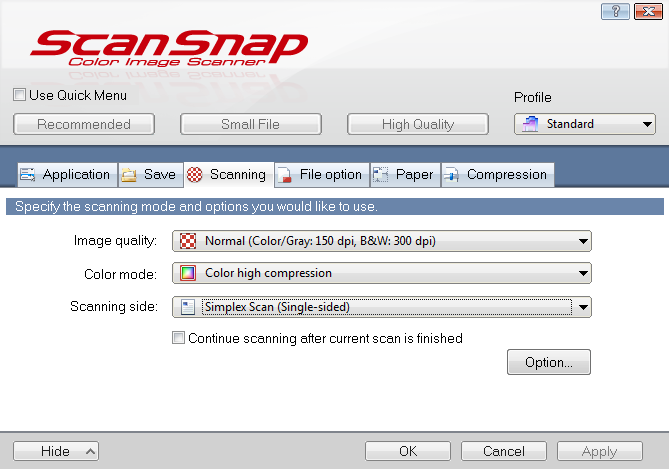Screen dimensions: 669x469
Task: Collapse settings using the Hide button
Action: tap(56, 451)
